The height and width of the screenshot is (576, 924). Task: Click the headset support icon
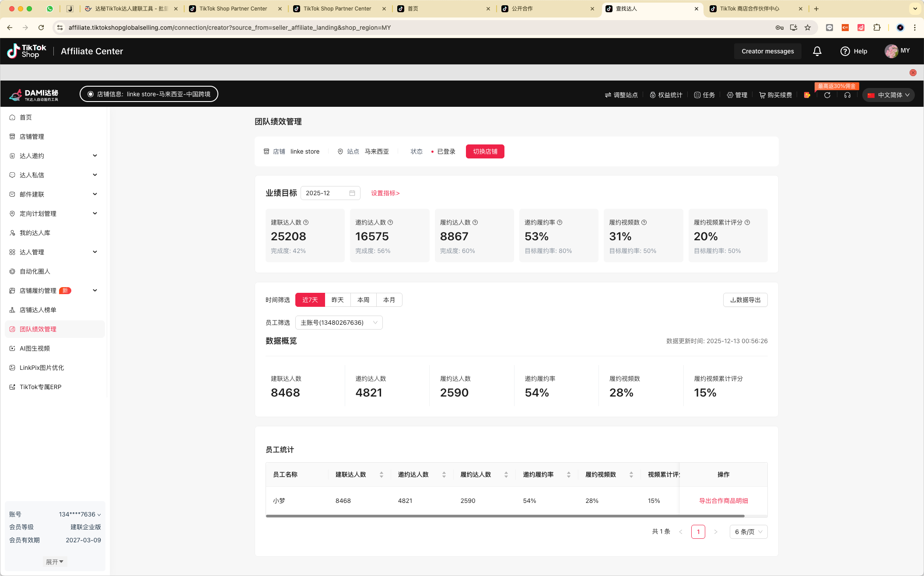point(847,95)
